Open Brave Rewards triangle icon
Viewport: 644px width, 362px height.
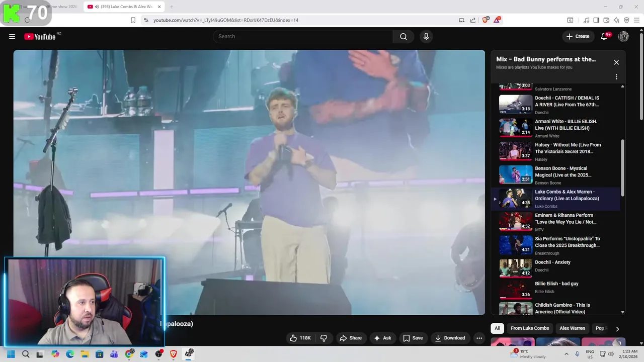(x=497, y=20)
